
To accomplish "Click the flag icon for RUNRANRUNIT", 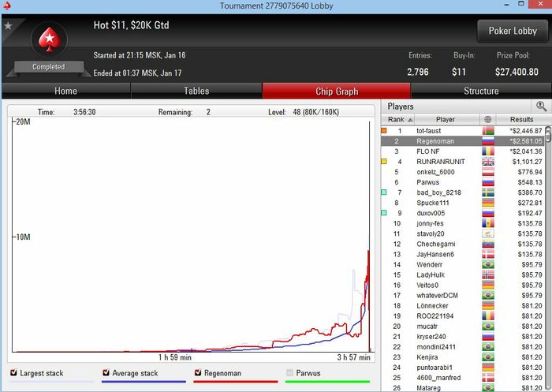I will (488, 162).
